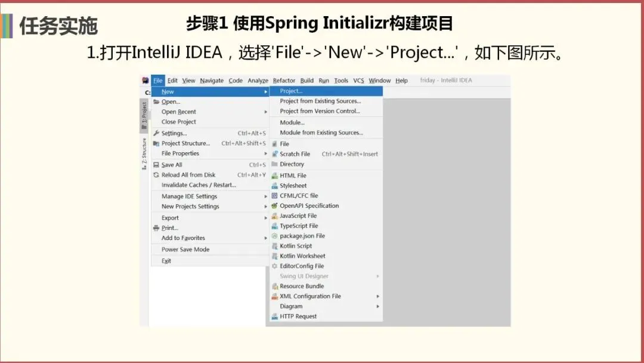Click the Save All disk icon

click(156, 165)
